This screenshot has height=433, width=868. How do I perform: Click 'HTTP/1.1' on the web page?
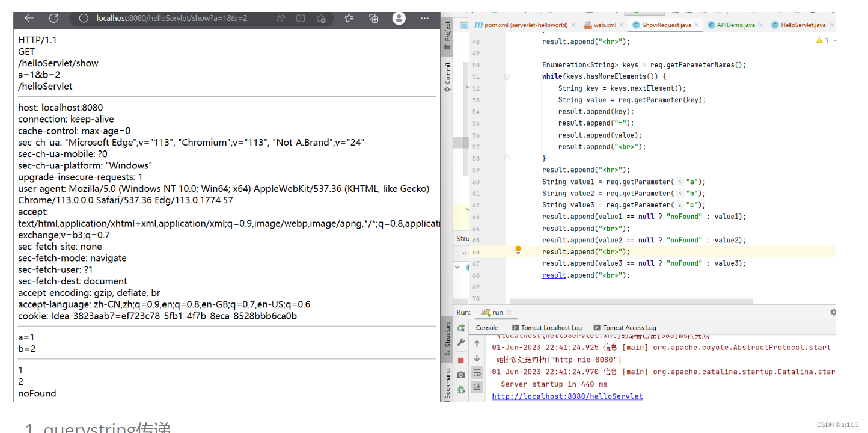tap(37, 40)
